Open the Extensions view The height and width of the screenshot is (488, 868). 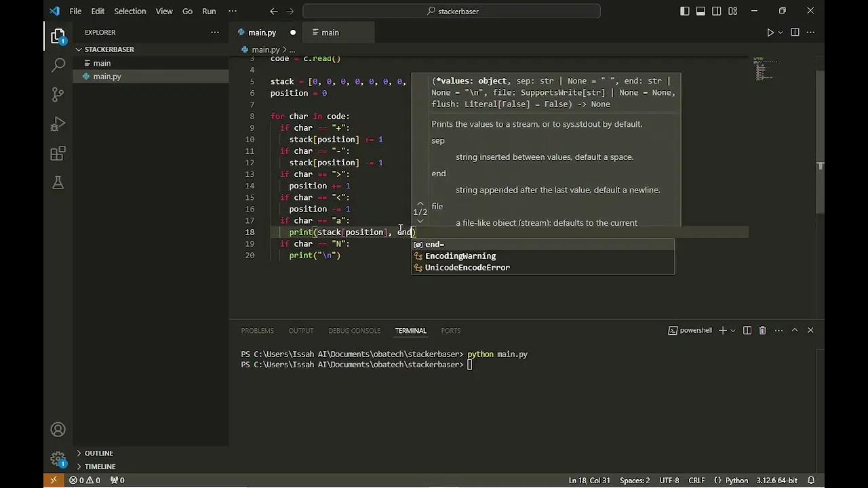tap(58, 153)
